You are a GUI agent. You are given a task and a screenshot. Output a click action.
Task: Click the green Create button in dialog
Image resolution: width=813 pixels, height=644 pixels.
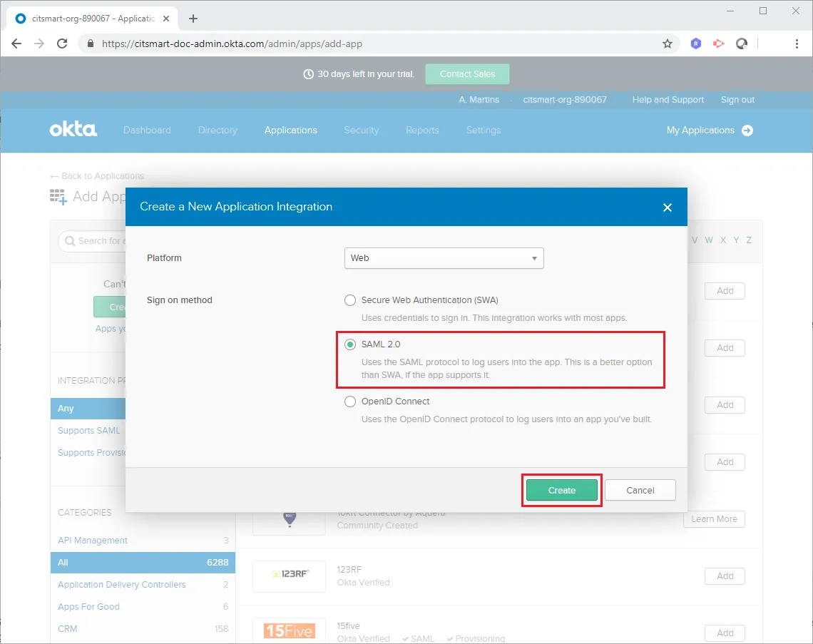pos(561,490)
